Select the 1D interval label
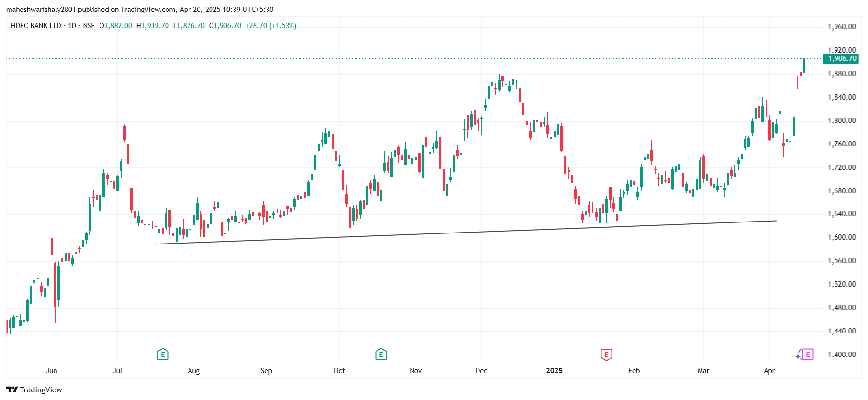 [x=72, y=26]
